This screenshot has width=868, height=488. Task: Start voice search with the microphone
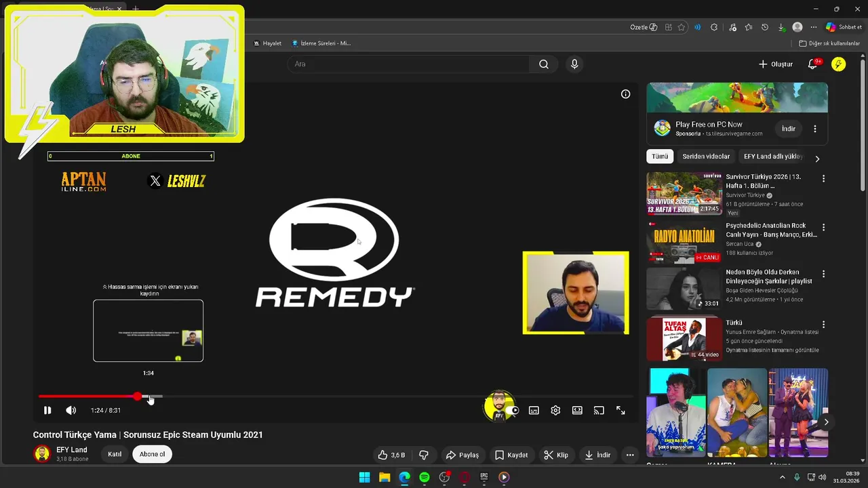click(574, 64)
